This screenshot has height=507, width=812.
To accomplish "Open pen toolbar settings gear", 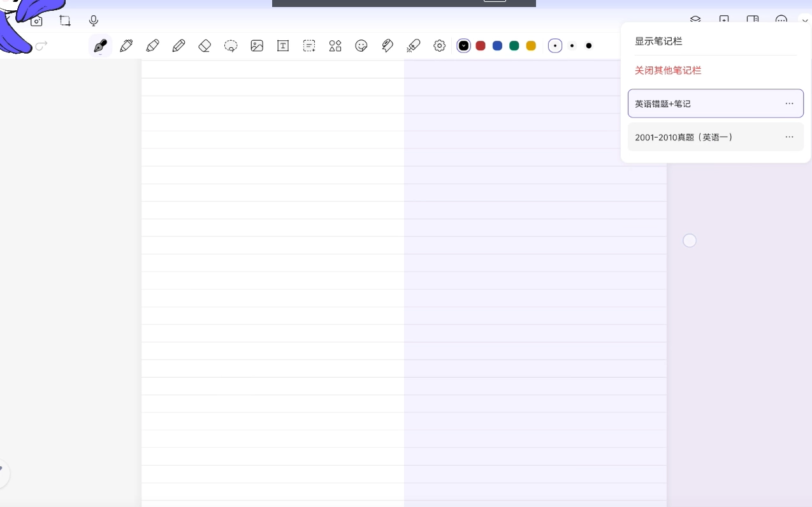I will point(439,46).
